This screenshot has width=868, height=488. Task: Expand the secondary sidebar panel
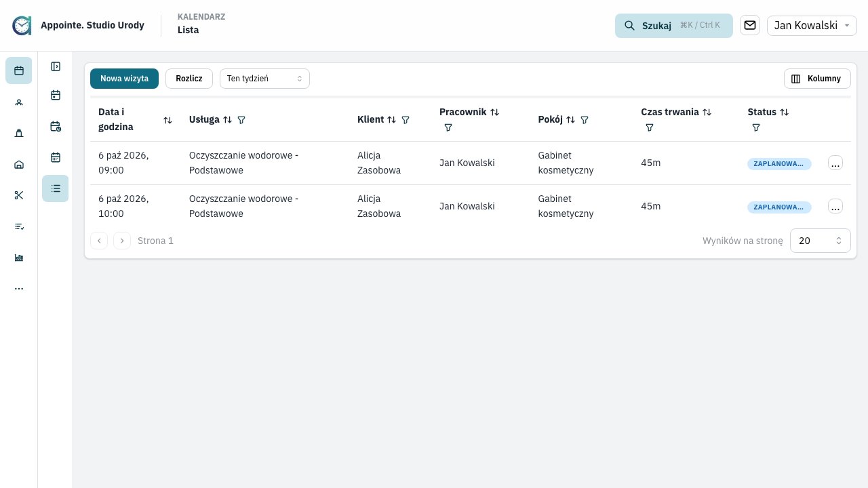[56, 66]
